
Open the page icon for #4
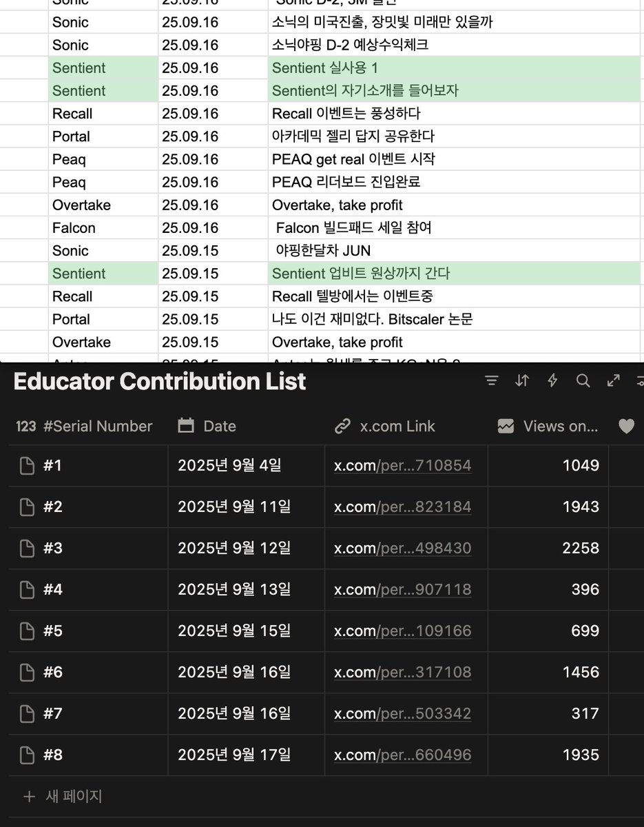click(27, 590)
